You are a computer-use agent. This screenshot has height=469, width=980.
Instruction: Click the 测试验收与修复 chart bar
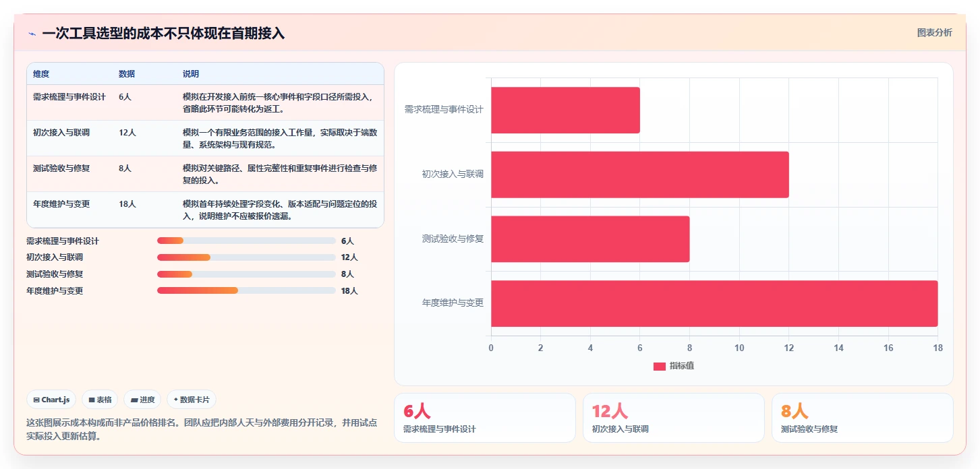point(590,239)
